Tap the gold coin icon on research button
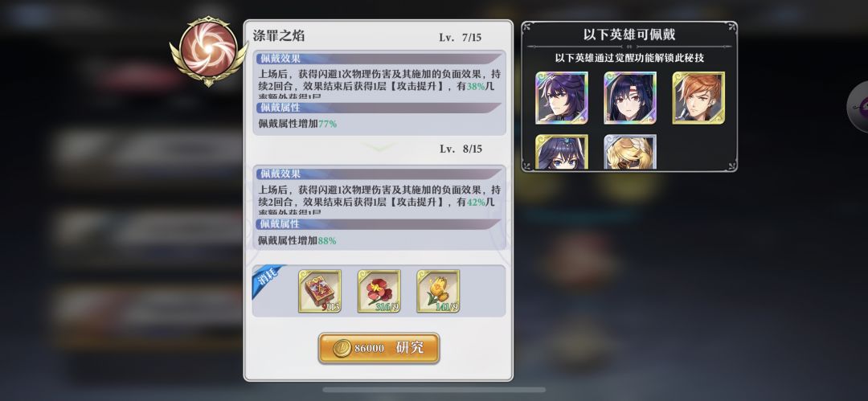 click(x=342, y=348)
